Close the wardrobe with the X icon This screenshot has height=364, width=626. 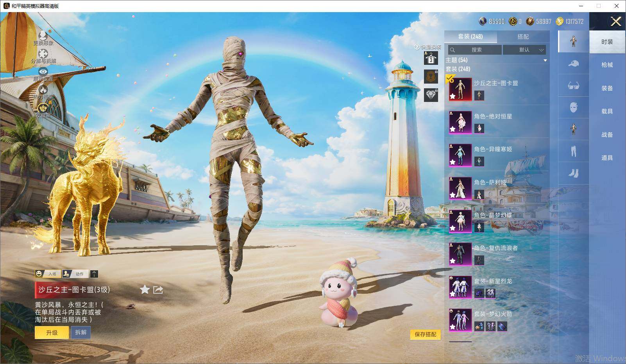point(616,21)
